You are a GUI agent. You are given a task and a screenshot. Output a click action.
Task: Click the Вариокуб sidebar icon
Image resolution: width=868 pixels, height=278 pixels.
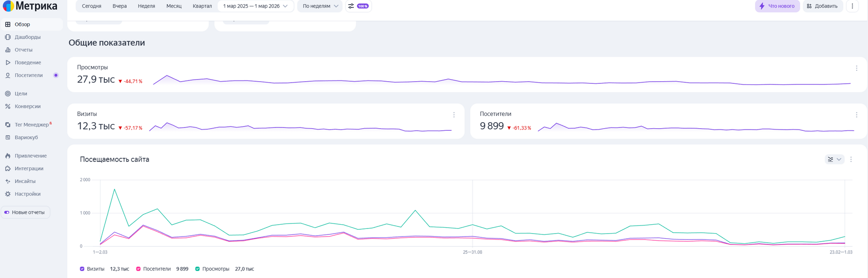(x=8, y=138)
